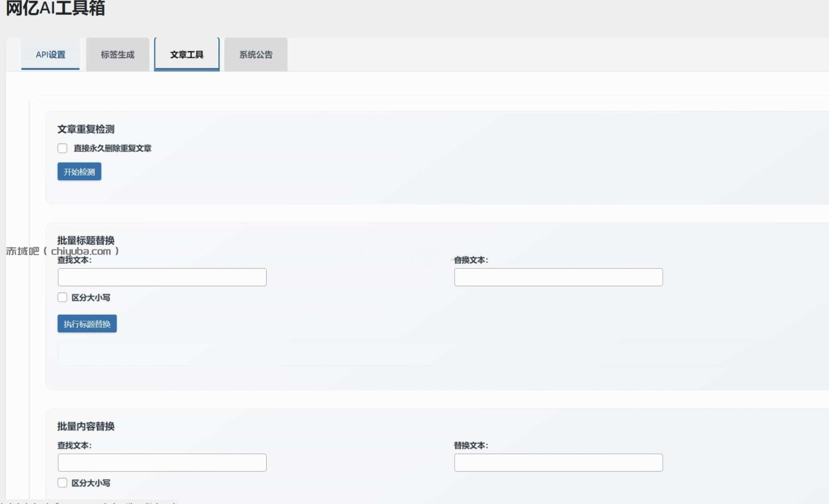This screenshot has width=829, height=504.
Task: Open the 系统公告 tab
Action: click(x=256, y=55)
